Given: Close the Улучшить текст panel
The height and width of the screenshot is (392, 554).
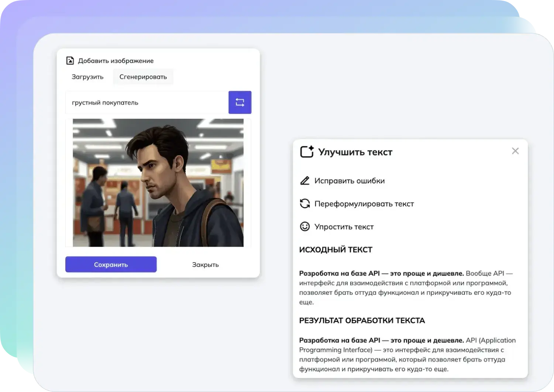Looking at the screenshot, I should [x=515, y=151].
